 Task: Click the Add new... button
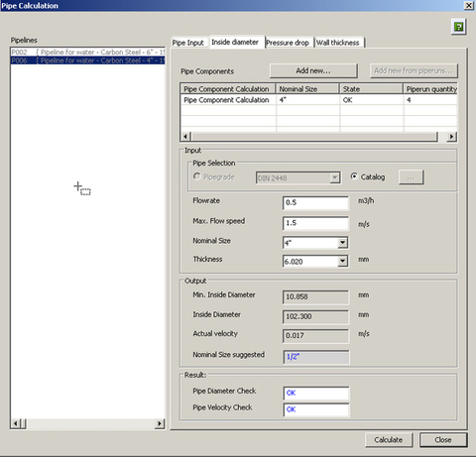point(313,70)
